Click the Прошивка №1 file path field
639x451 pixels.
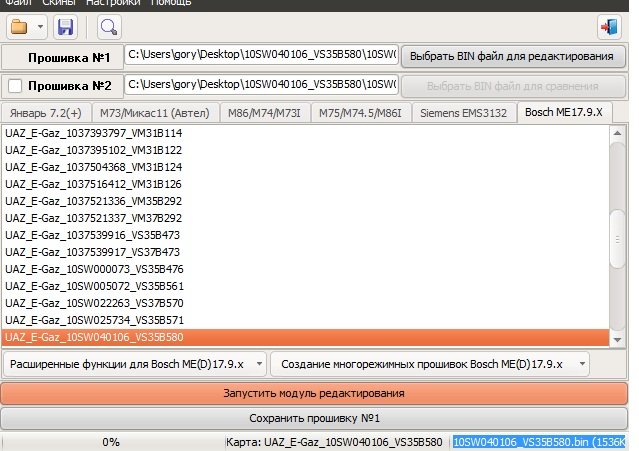click(x=260, y=58)
